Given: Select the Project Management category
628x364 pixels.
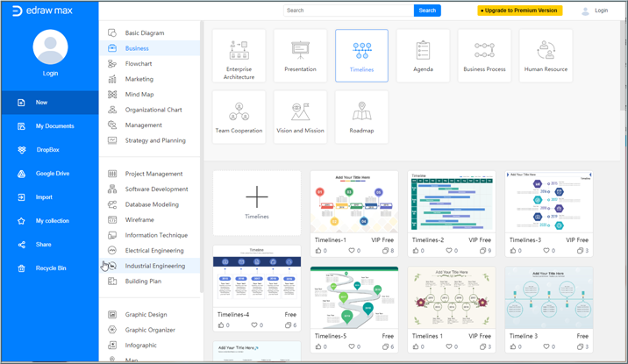Looking at the screenshot, I should [149, 174].
